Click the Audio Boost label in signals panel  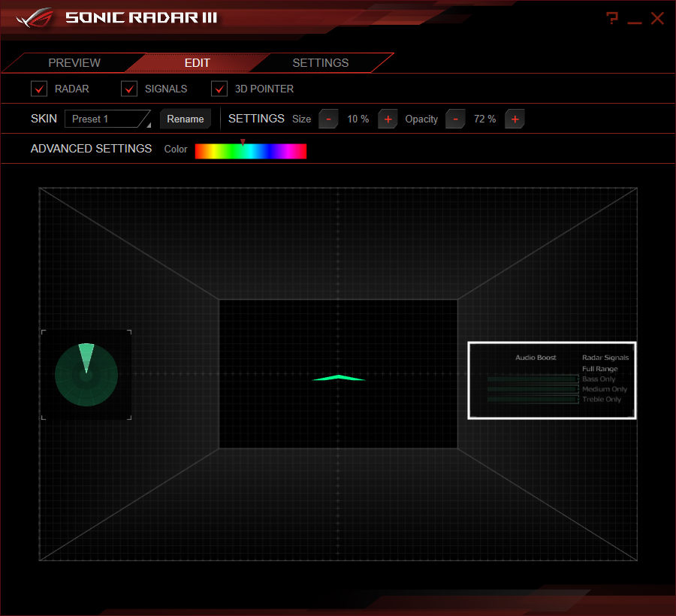click(x=536, y=358)
